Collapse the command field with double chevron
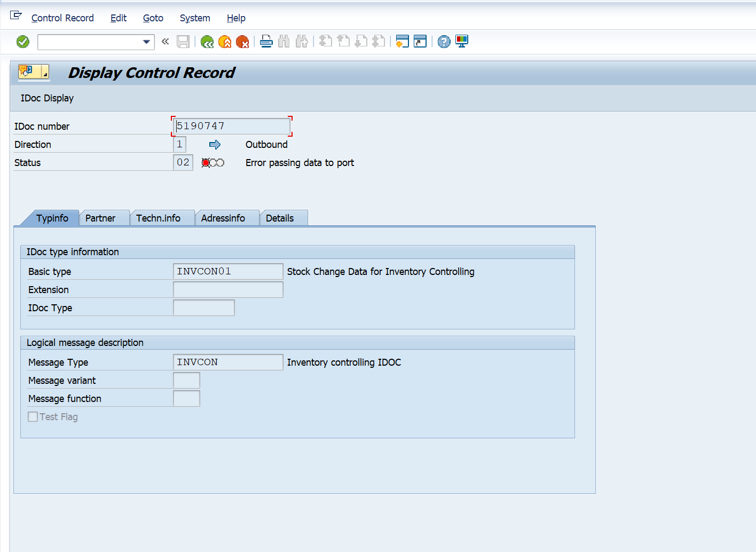The height and width of the screenshot is (552, 756). click(x=166, y=42)
